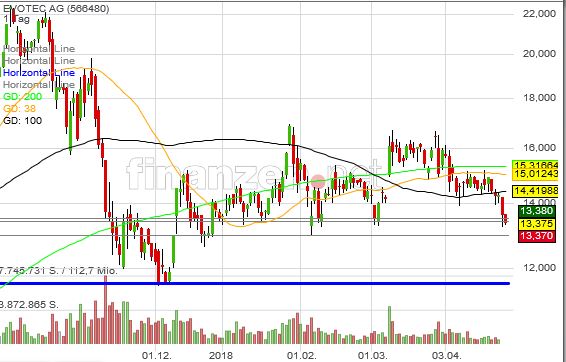Select the 'GD: 100' legend label
Image resolution: width=566 pixels, height=362 pixels.
pos(22,121)
